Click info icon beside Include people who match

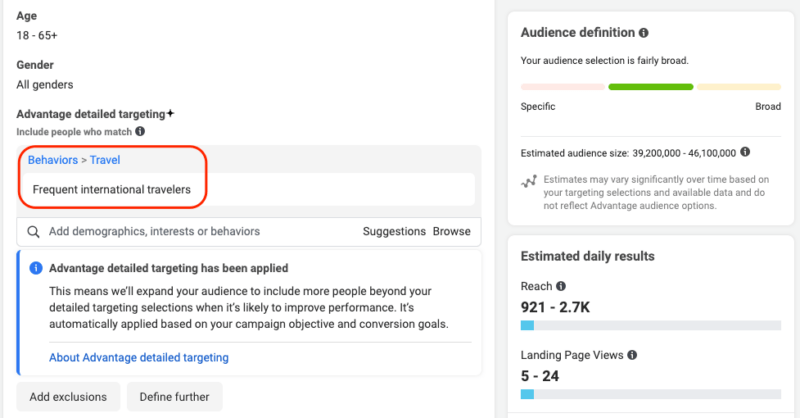pyautogui.click(x=140, y=131)
